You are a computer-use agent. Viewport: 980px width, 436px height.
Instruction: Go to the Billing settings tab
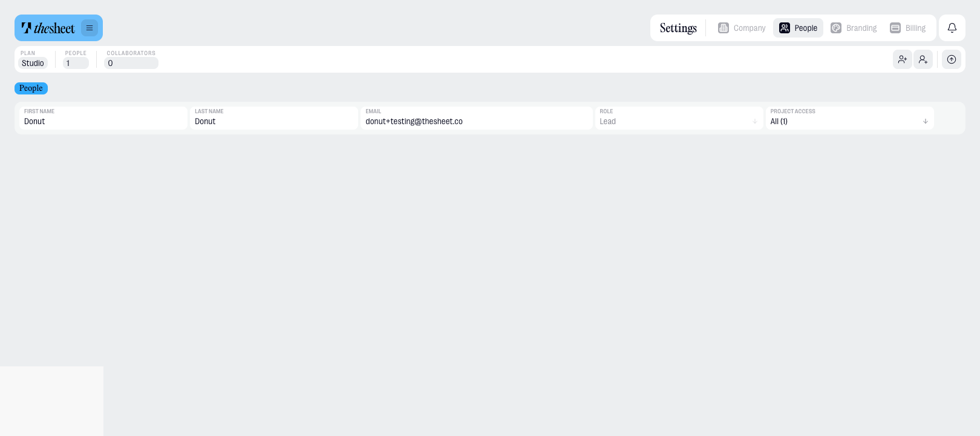pos(908,28)
